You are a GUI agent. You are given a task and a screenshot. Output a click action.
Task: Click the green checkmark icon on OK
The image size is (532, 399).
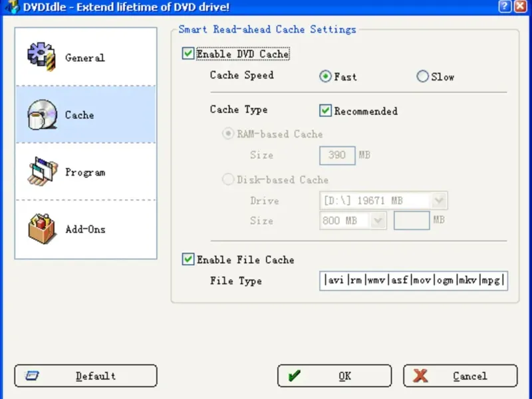tap(294, 376)
